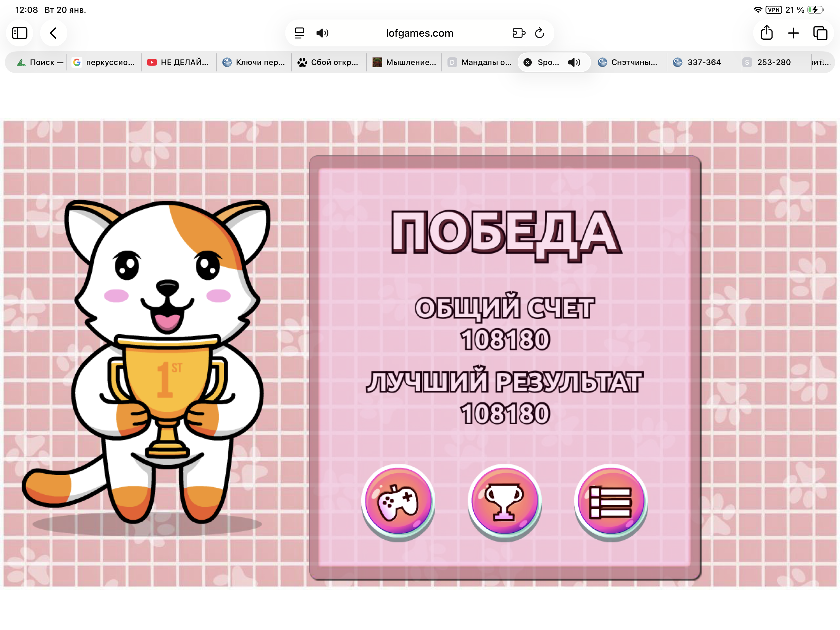Image resolution: width=840 pixels, height=630 pixels.
Task: Open page format settings in the address bar
Action: point(300,33)
